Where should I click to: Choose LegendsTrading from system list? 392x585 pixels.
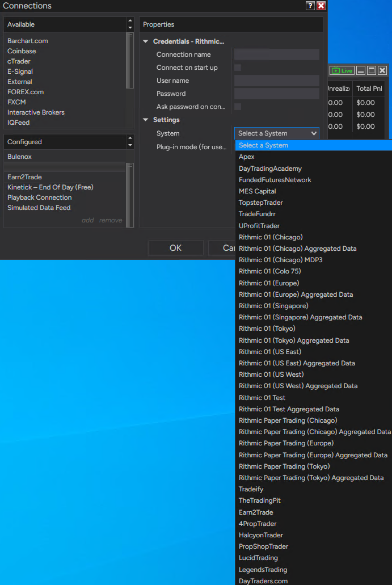coord(263,570)
